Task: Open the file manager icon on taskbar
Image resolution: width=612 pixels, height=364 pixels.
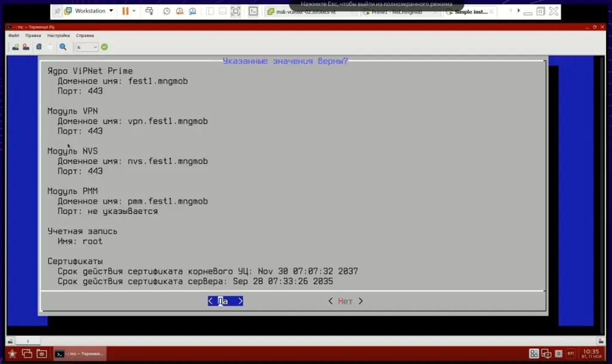Action: pos(42,354)
